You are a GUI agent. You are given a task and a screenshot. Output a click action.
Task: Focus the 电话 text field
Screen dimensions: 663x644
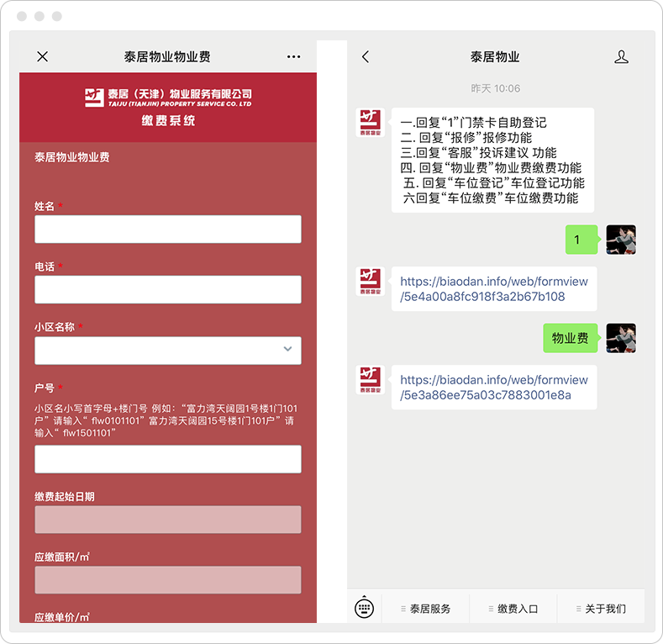168,289
